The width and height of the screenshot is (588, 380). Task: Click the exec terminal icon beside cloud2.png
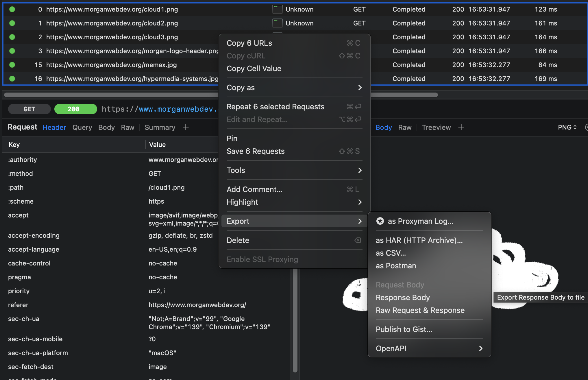click(277, 23)
